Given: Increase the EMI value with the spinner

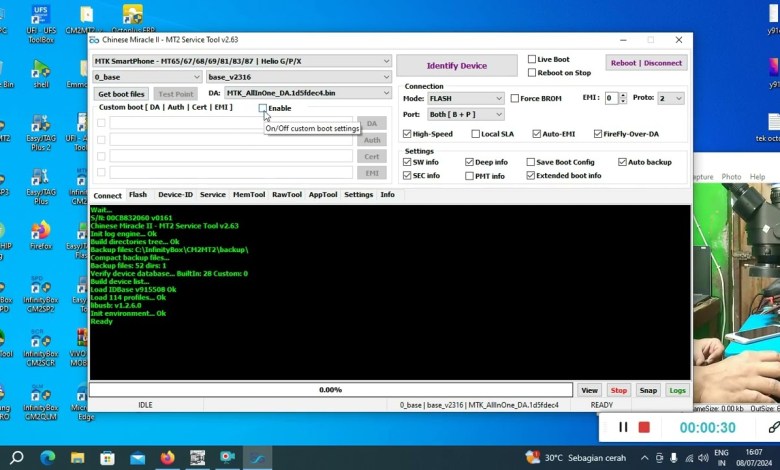Looking at the screenshot, I should click(x=623, y=95).
